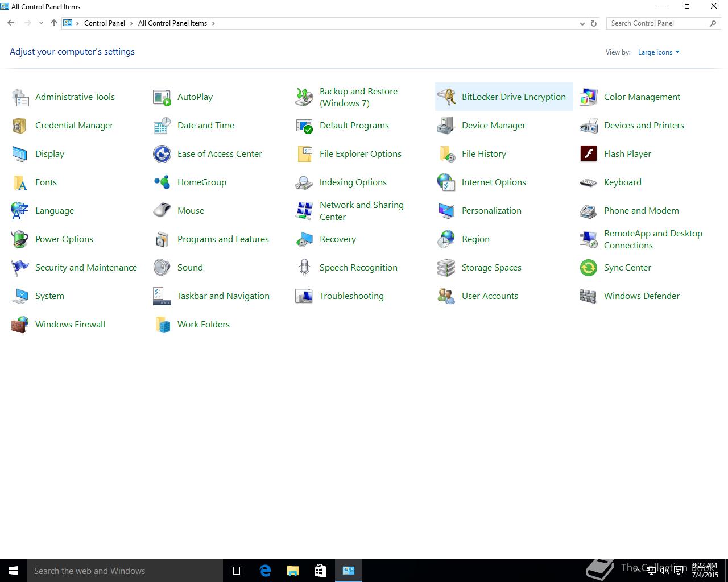
Task: Open Speech Recognition microphone icon
Action: tap(304, 268)
